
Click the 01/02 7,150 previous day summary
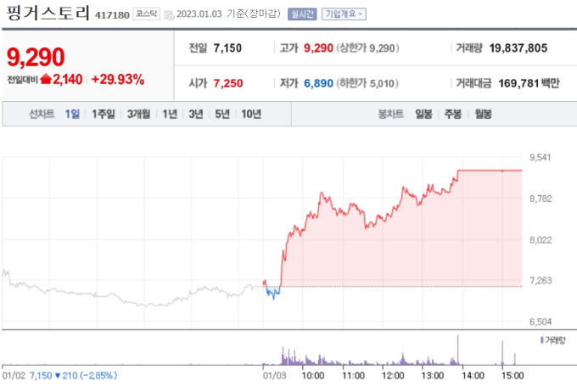tap(59, 375)
